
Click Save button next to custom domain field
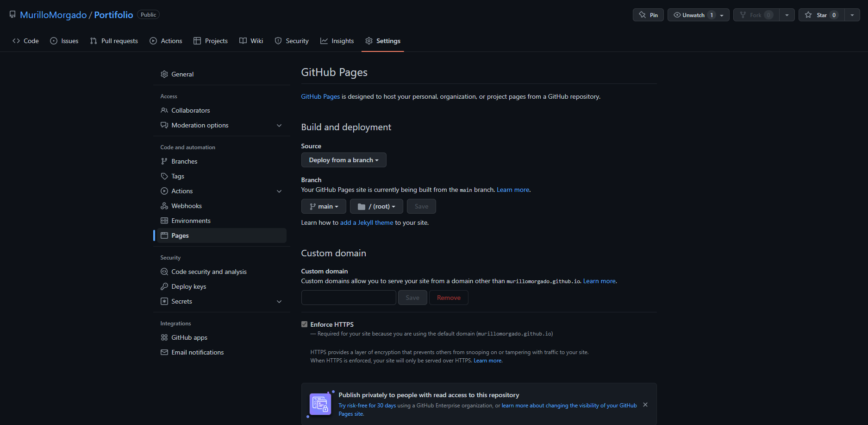pos(412,298)
